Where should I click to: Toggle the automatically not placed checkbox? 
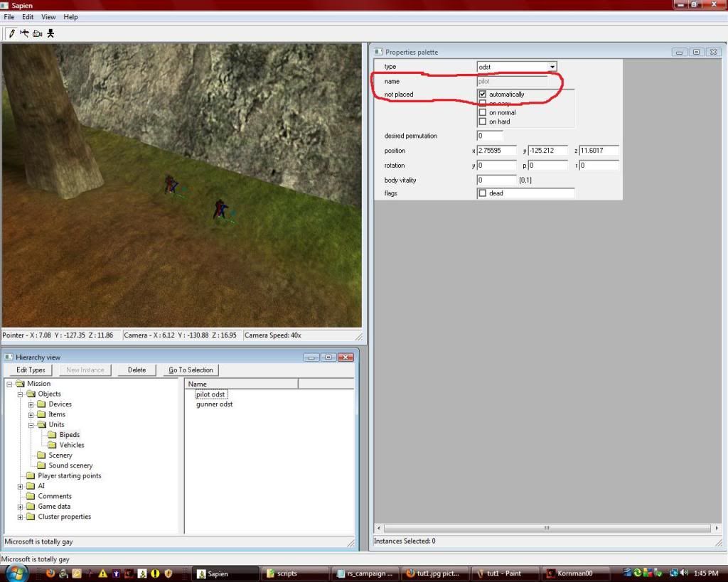(x=483, y=95)
